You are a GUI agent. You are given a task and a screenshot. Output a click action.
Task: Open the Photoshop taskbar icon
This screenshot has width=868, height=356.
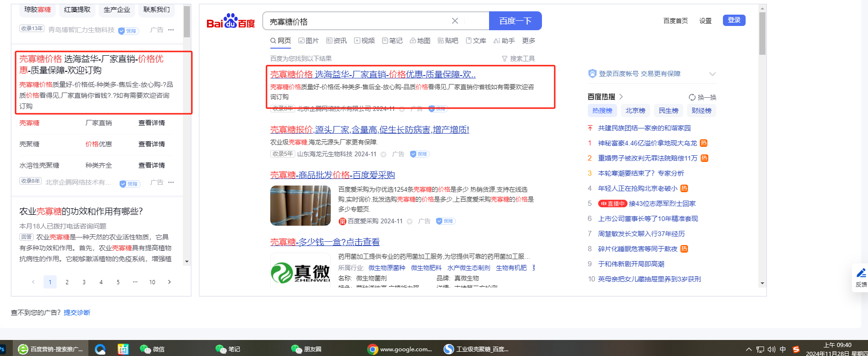(x=2, y=349)
